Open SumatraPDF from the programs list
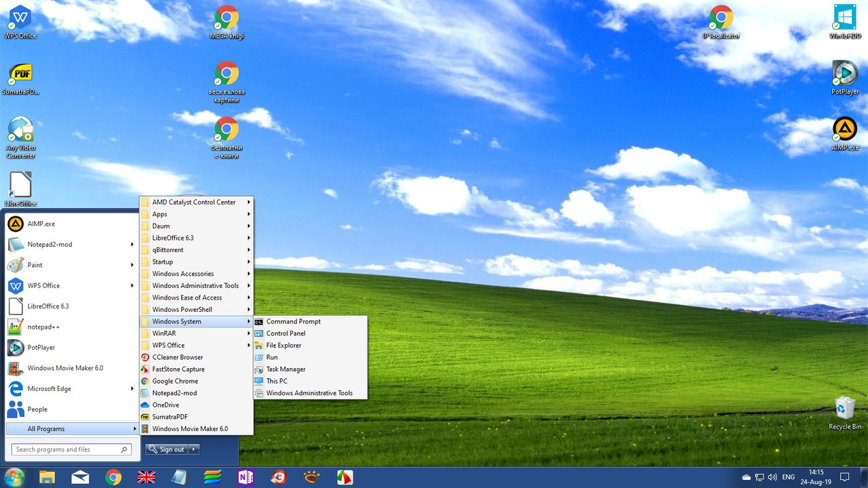This screenshot has height=488, width=868. (196, 417)
